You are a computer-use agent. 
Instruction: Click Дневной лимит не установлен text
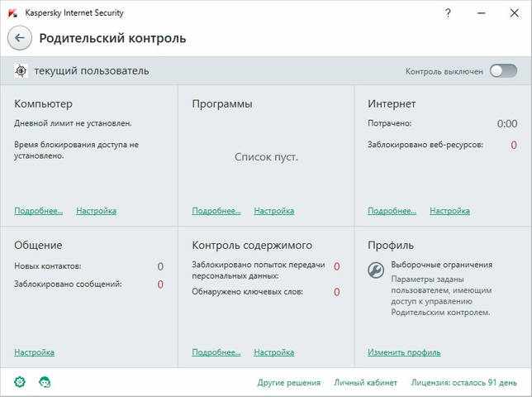(x=73, y=123)
